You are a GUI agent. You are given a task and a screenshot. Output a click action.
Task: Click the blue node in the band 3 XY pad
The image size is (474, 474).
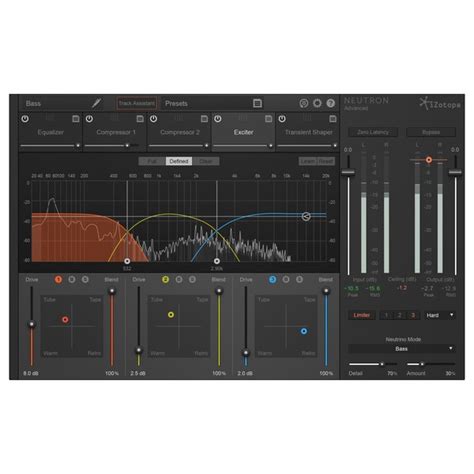304,331
